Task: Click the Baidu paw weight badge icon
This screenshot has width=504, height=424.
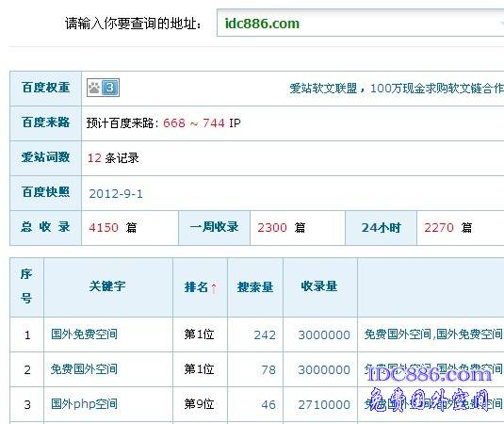Action: pos(103,88)
